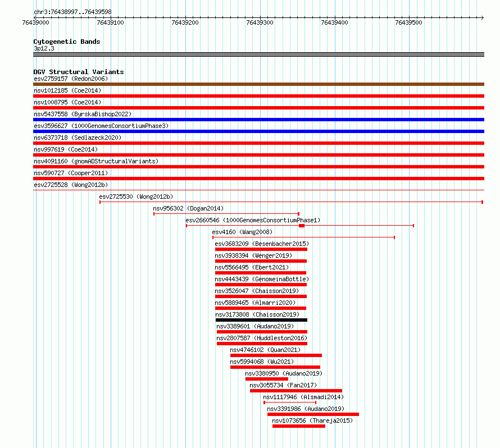Viewport: 500px width, 448px height.
Task: Click thin line of nsv956302 (Dogan2014)
Action: [226, 214]
